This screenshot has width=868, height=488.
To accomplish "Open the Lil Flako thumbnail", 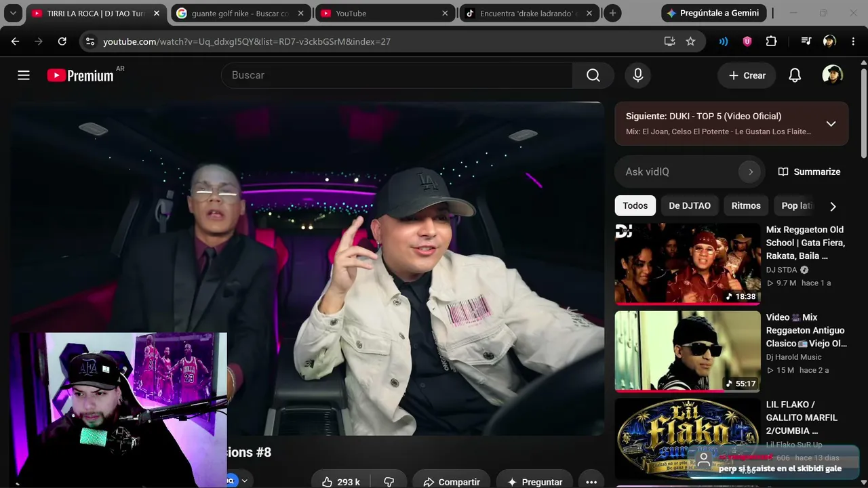I will pyautogui.click(x=688, y=439).
